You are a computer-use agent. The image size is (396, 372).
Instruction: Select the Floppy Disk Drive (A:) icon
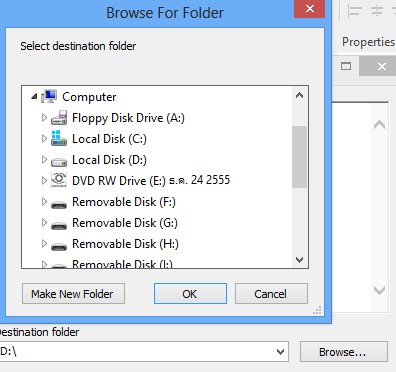point(59,118)
